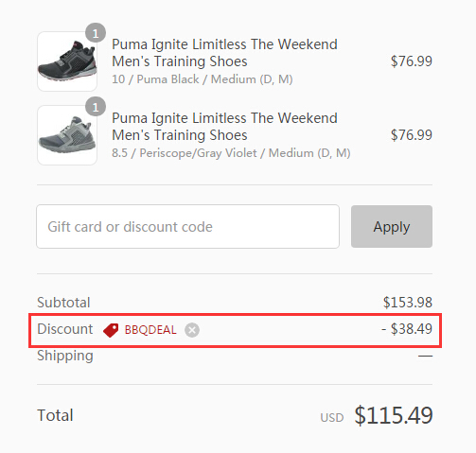Open the Periscope/Gray Violet shoe thumbnail
This screenshot has height=453, width=476.
(x=67, y=135)
